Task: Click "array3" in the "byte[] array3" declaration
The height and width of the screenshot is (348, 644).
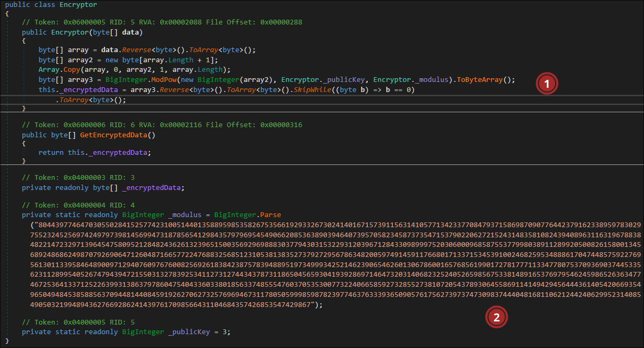Action: 81,80
